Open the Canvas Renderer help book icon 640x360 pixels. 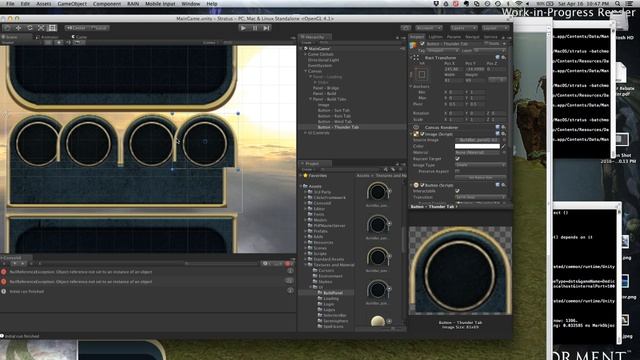click(498, 127)
